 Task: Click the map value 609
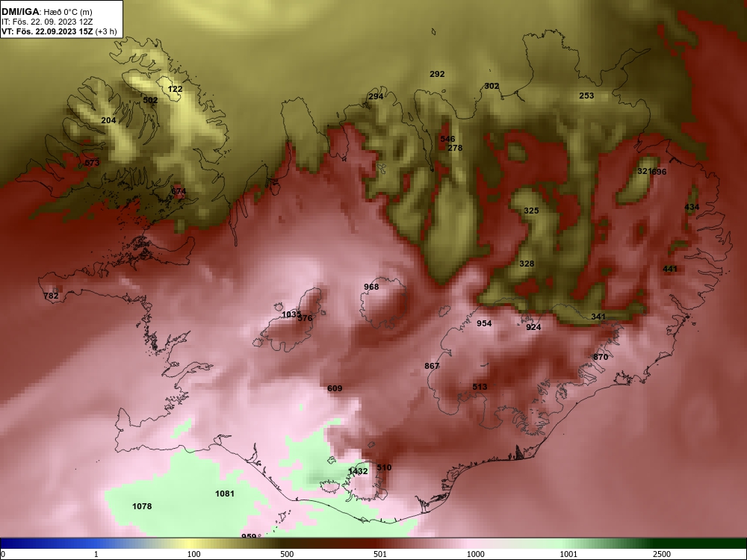(x=335, y=388)
